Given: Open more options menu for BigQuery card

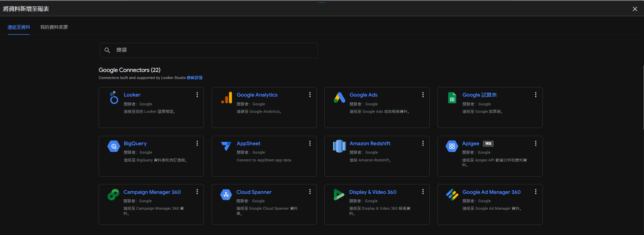Looking at the screenshot, I should click(197, 143).
